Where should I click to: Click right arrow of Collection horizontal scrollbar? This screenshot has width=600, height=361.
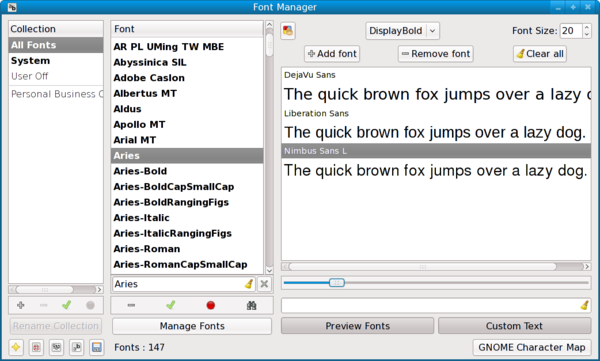pos(99,289)
